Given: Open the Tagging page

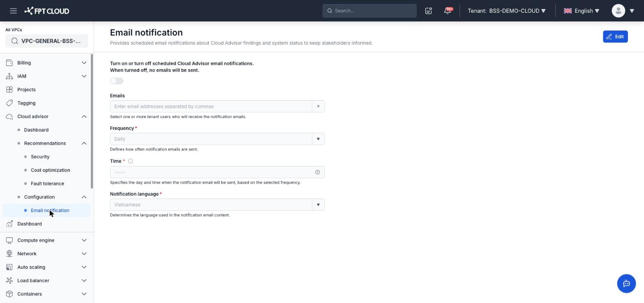Looking at the screenshot, I should pos(26,103).
